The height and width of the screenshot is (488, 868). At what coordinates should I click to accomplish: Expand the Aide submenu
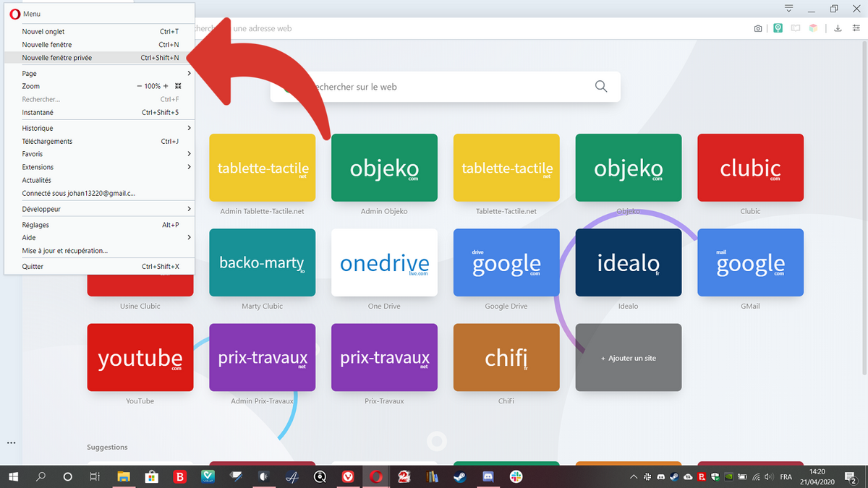[x=99, y=237]
